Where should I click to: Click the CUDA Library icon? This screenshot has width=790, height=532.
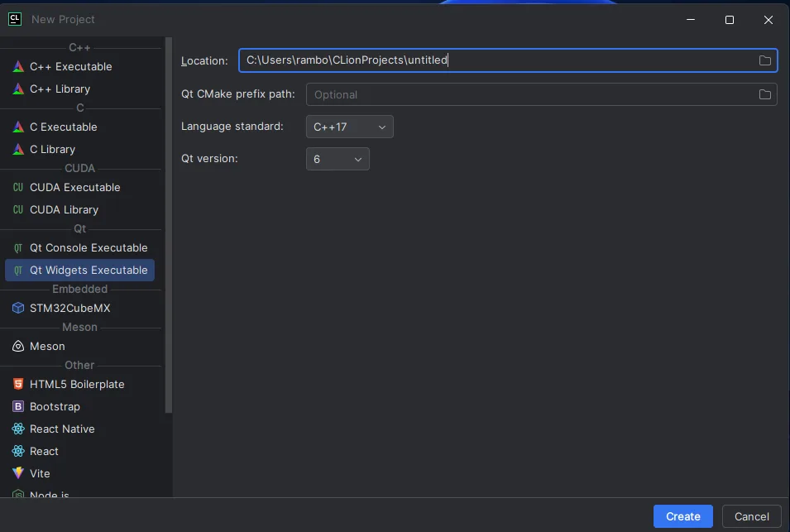[18, 209]
